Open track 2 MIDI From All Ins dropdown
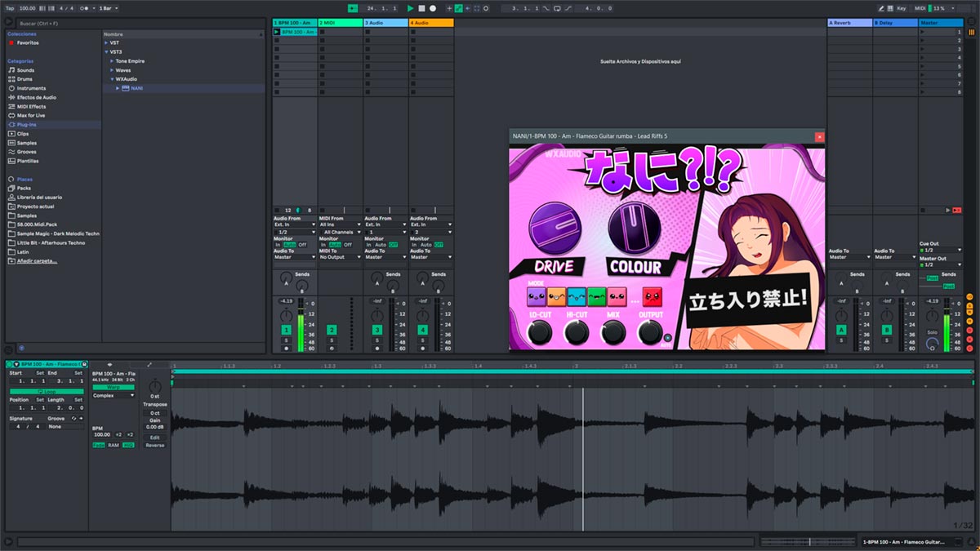Viewport: 980px width, 551px height. [340, 224]
